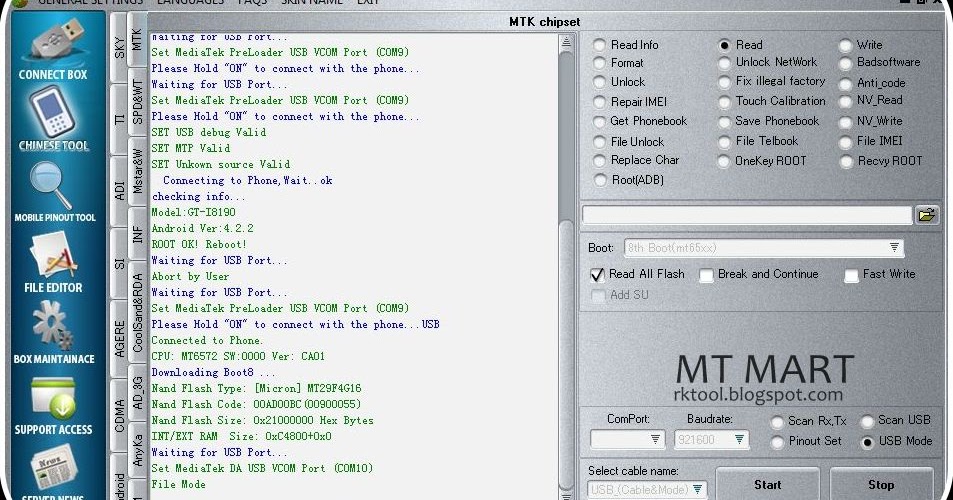Open the File Editor icon
The width and height of the screenshot is (953, 500).
53,263
